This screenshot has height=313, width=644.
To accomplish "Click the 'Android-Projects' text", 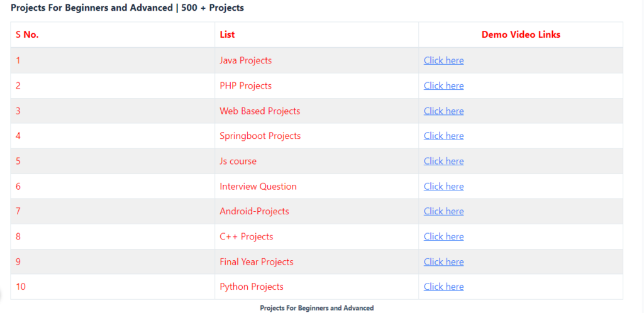I will click(x=254, y=211).
